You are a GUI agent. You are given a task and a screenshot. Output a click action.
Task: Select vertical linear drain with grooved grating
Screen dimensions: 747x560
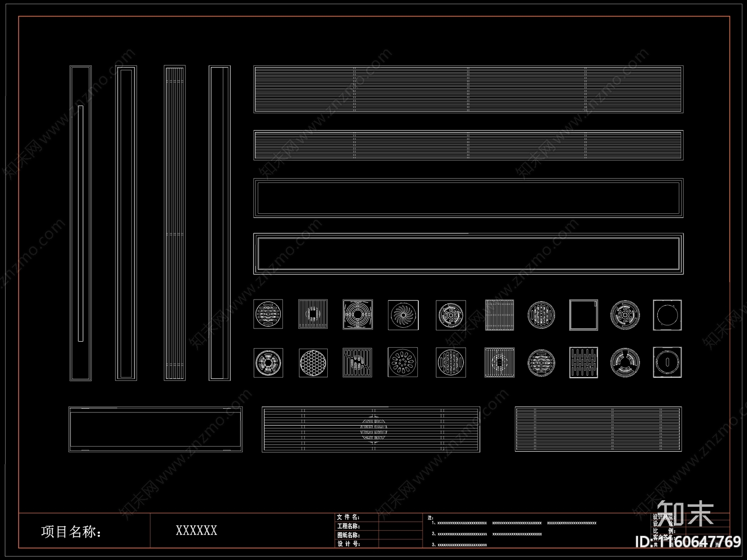[x=175, y=223]
